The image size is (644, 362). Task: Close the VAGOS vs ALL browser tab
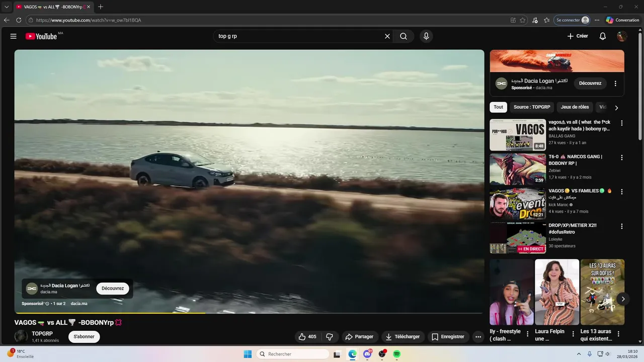[x=89, y=7]
